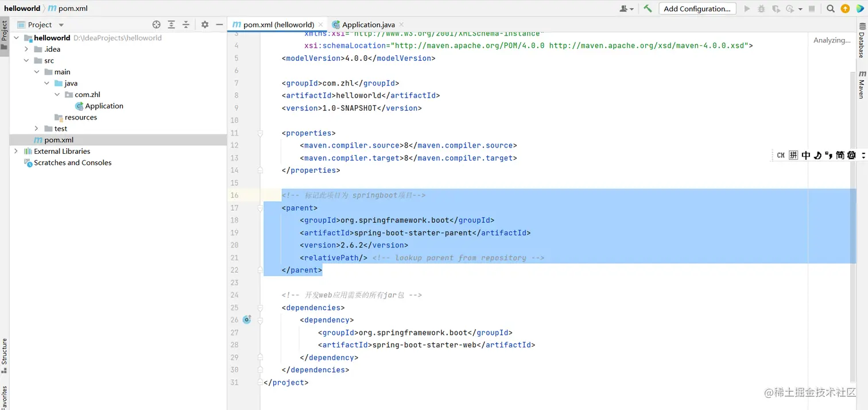The height and width of the screenshot is (410, 868).
Task: Open the Maven tool window
Action: 862,84
